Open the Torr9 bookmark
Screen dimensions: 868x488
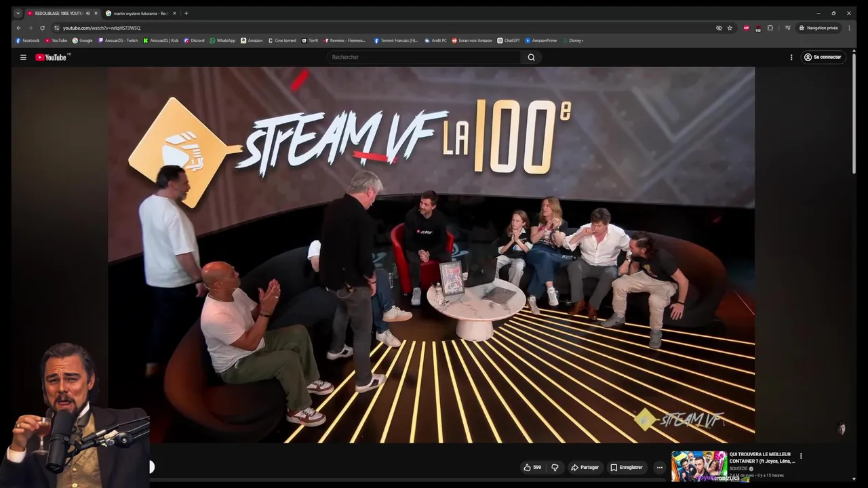(x=310, y=41)
